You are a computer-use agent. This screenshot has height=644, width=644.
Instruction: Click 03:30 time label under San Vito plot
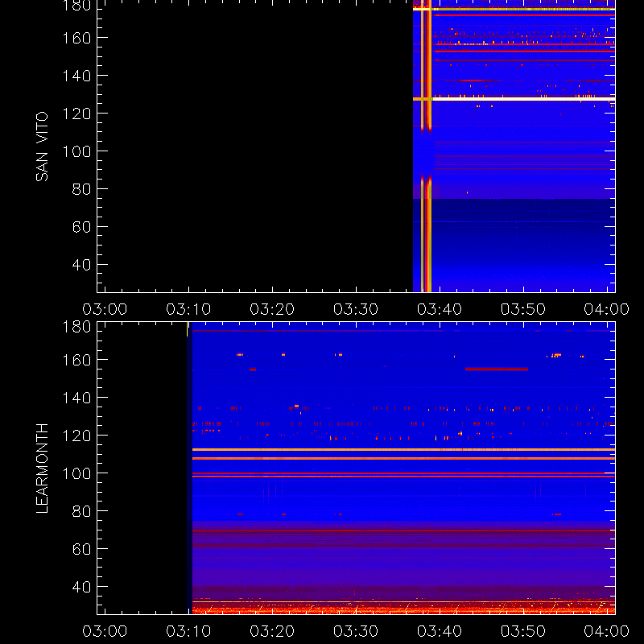(x=356, y=309)
